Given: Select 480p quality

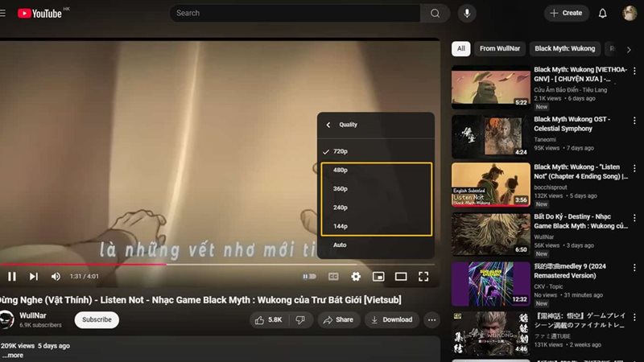Looking at the screenshot, I should coord(376,170).
